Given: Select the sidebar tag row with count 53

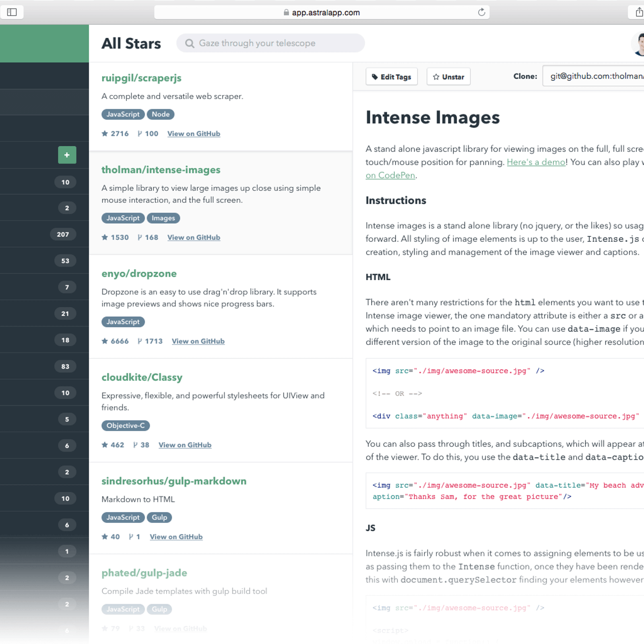Looking at the screenshot, I should [44, 261].
